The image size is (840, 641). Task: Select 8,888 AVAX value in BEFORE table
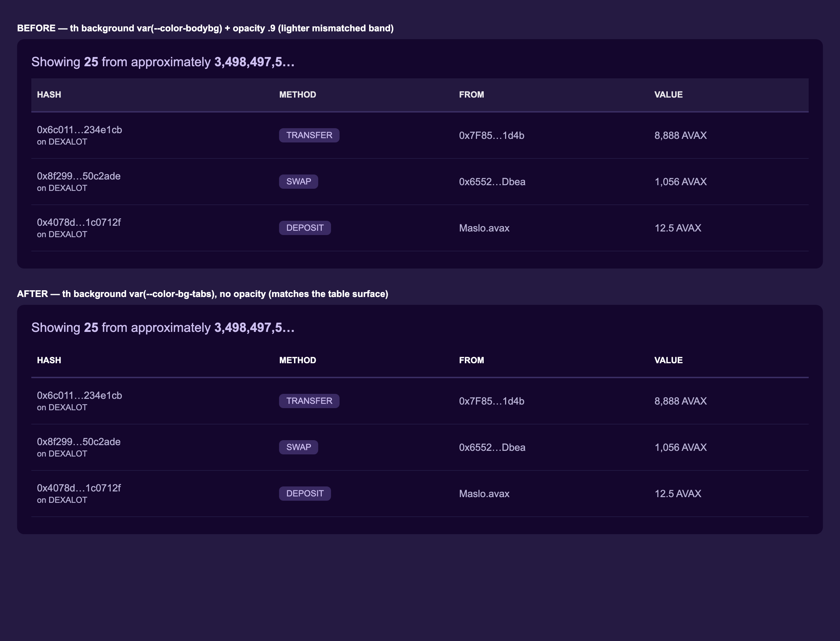tap(680, 135)
